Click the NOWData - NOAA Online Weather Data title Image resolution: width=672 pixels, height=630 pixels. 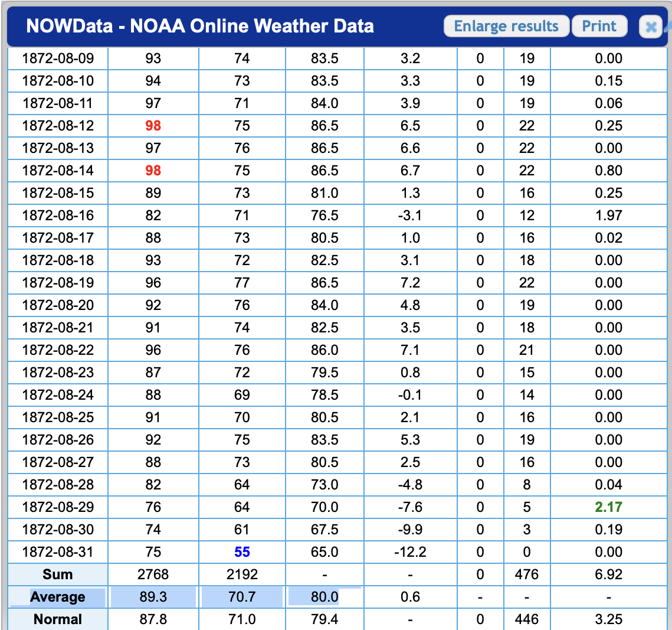[x=200, y=26]
